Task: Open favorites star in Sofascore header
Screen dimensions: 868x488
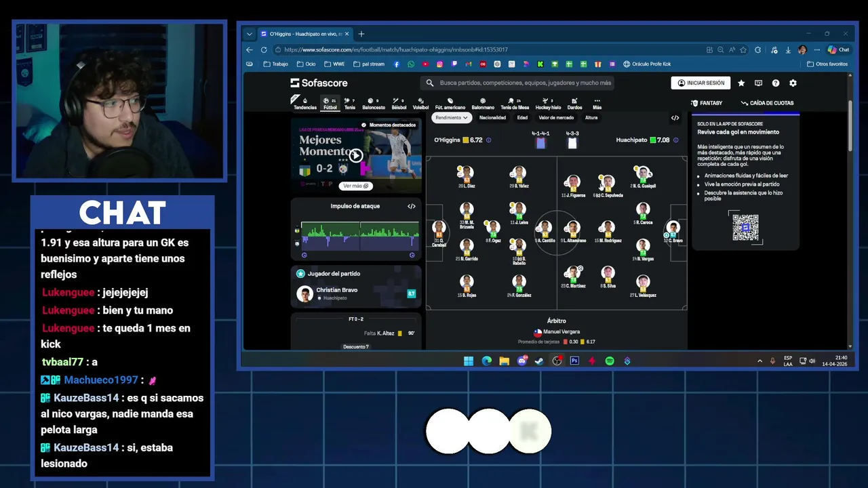Action: pos(741,83)
